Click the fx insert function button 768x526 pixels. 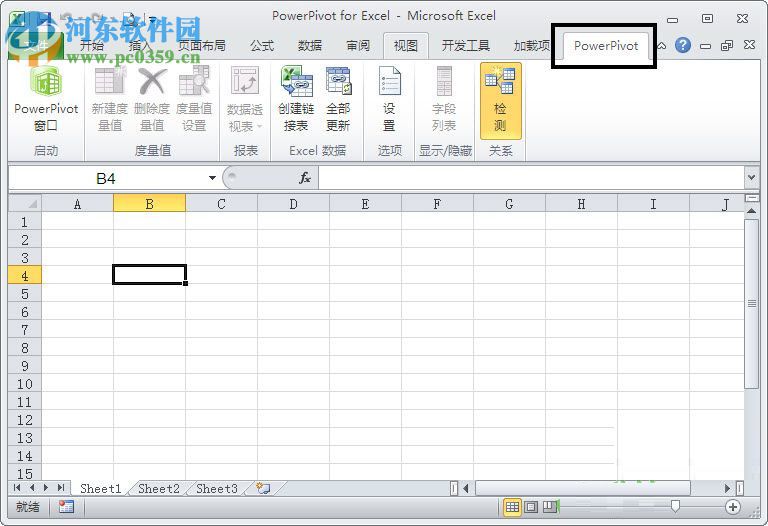click(x=305, y=178)
